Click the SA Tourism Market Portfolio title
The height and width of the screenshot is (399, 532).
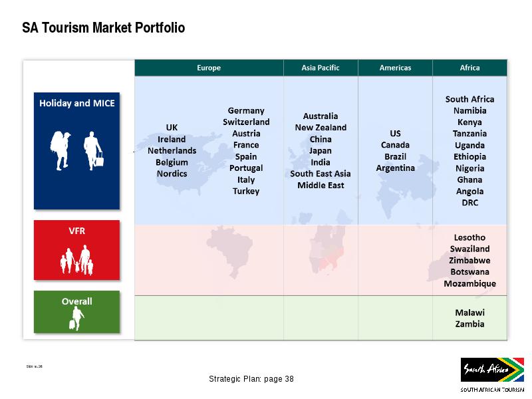coord(104,28)
